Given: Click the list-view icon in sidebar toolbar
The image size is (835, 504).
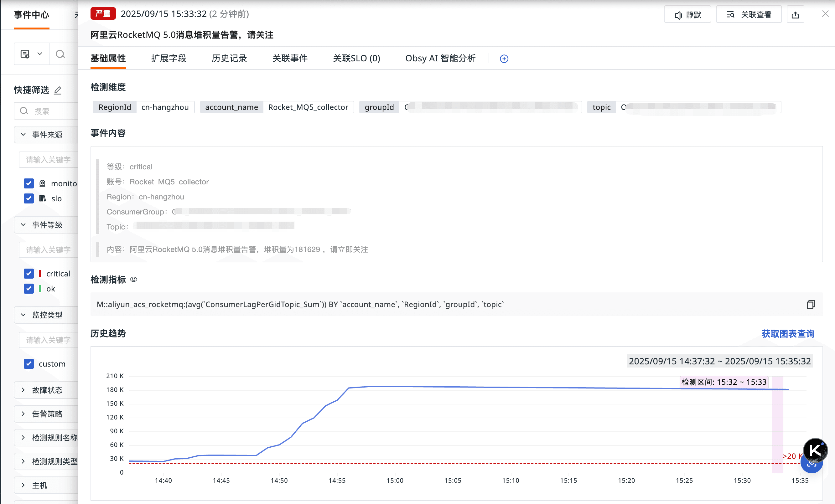Looking at the screenshot, I should coord(25,54).
